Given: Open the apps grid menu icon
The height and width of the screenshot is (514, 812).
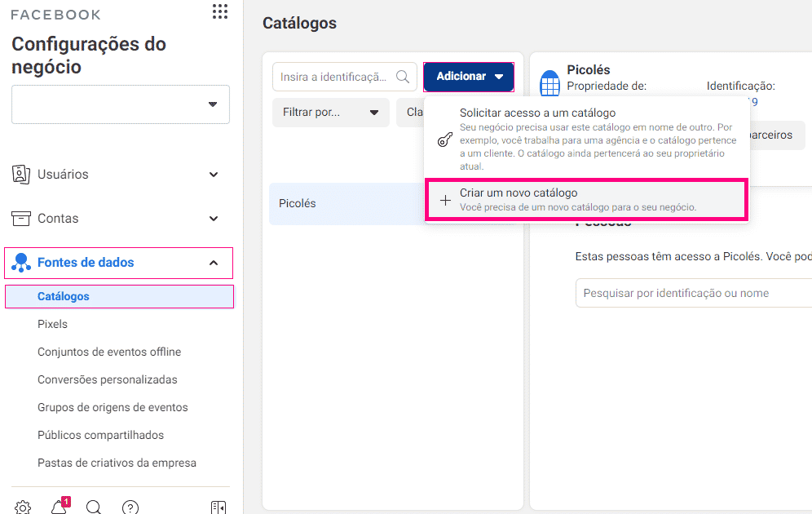Looking at the screenshot, I should (219, 11).
